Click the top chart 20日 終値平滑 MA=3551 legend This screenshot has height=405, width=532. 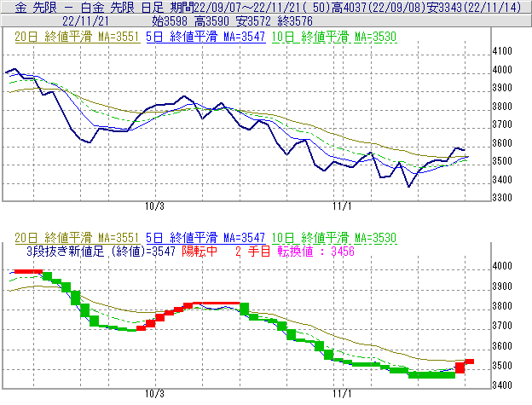coord(77,37)
